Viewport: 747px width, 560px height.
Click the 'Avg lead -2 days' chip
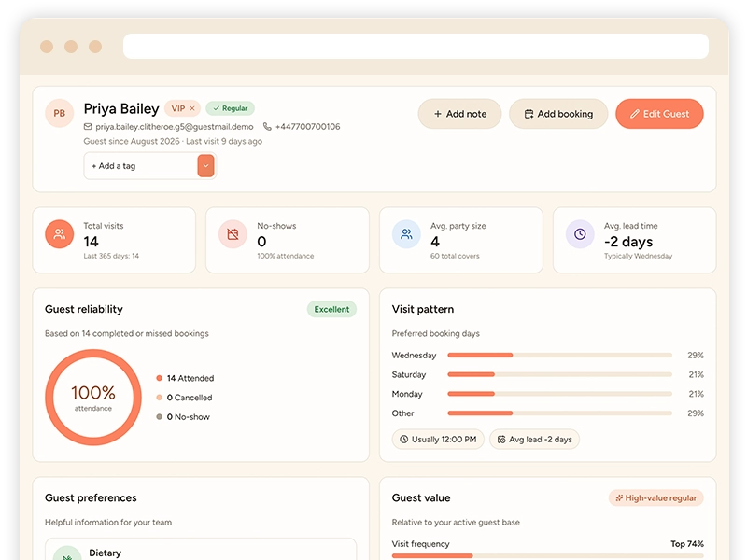point(534,440)
